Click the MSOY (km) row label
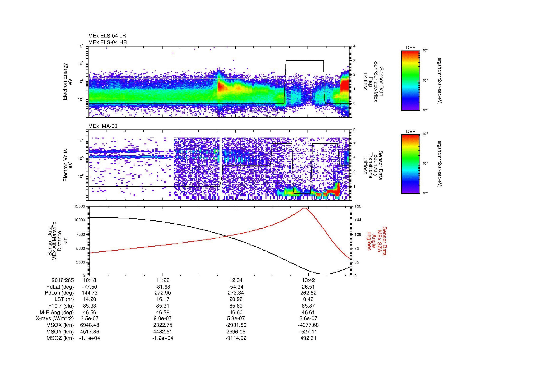Viewport: 555px width, 392px height. pos(60,332)
